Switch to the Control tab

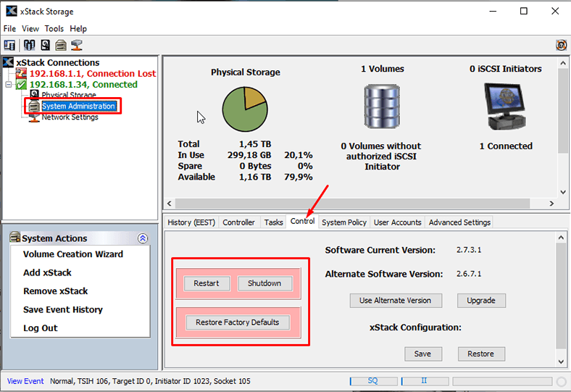pos(303,221)
